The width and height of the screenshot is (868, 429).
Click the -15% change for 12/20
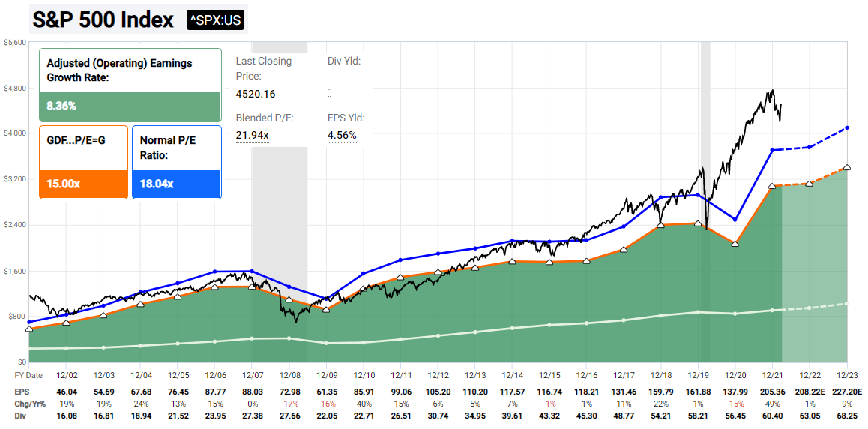[x=735, y=403]
